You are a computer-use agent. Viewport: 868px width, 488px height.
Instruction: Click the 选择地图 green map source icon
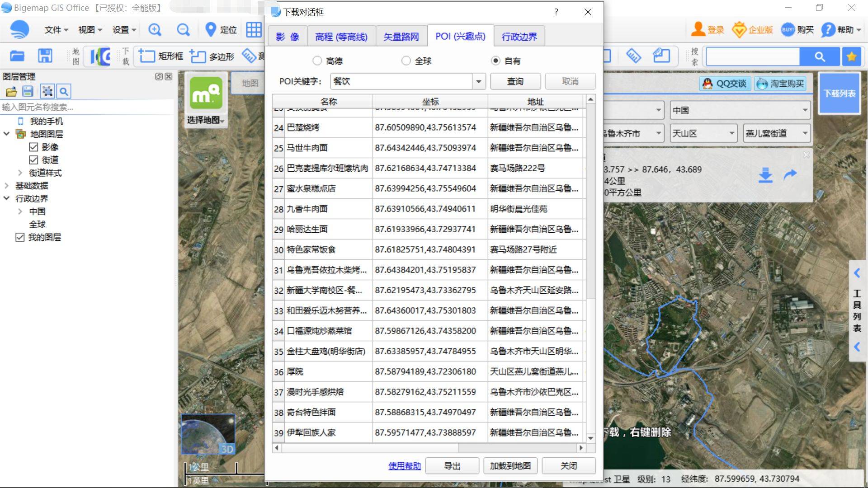tap(206, 93)
